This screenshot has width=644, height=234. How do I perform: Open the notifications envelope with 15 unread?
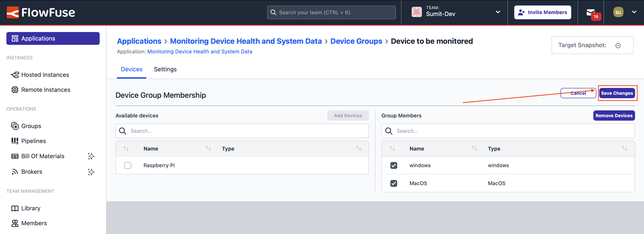[x=591, y=12]
